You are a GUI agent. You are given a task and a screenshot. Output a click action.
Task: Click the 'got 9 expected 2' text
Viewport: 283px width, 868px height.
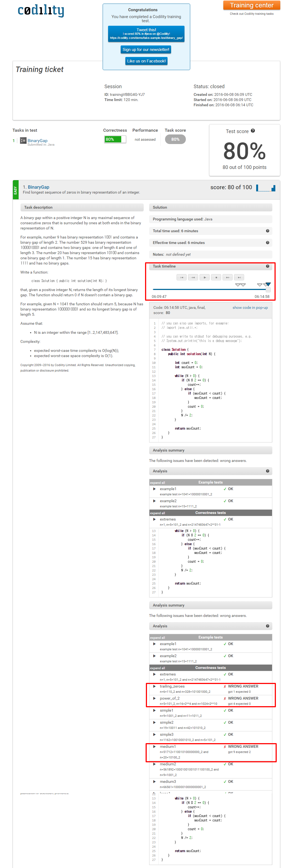point(239,752)
